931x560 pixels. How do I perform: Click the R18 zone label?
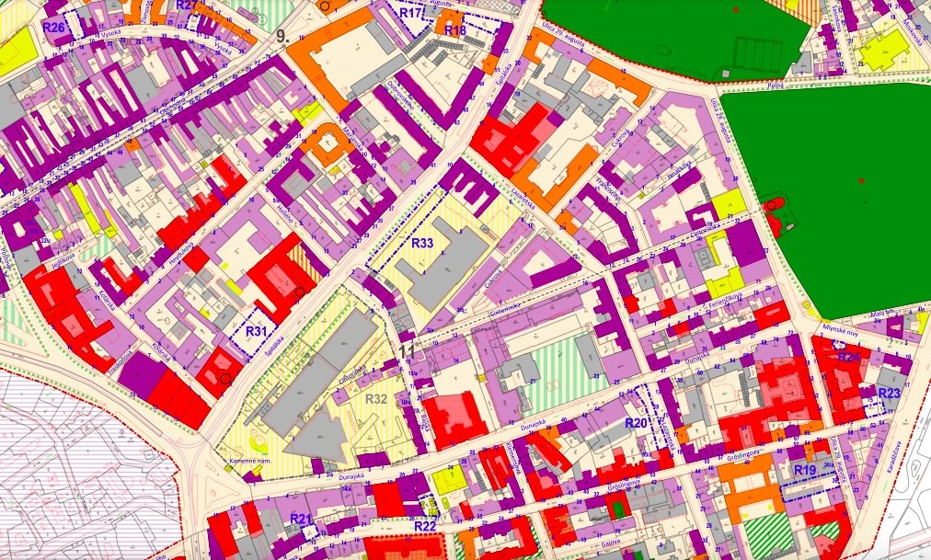point(454,31)
